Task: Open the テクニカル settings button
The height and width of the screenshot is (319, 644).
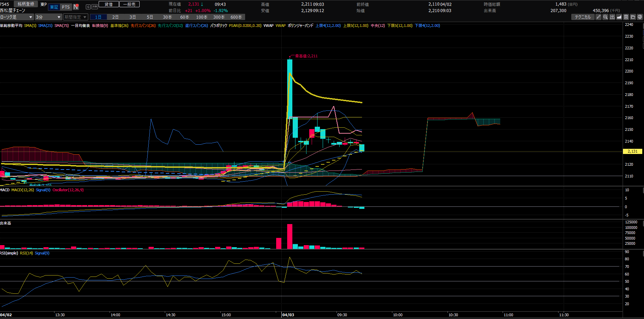Action: 583,17
